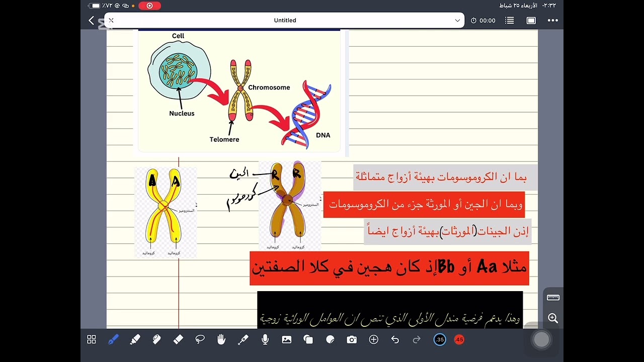The height and width of the screenshot is (362, 644).
Task: Undo the last action
Action: tap(395, 340)
